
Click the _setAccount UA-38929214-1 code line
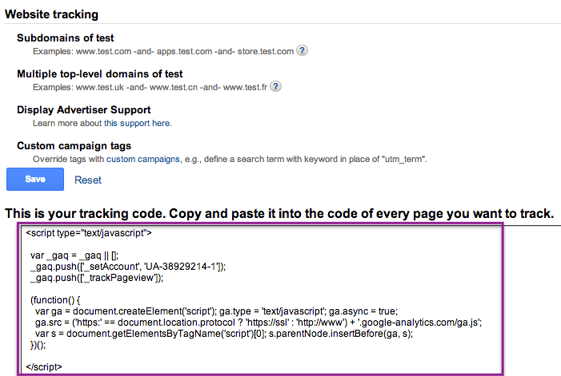(x=128, y=267)
